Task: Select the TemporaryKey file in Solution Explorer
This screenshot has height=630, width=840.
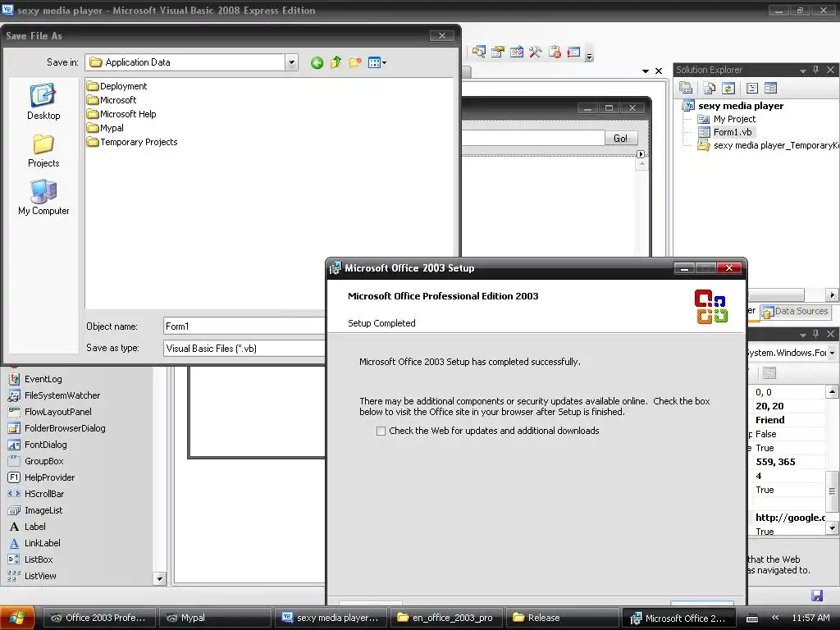Action: [768, 145]
